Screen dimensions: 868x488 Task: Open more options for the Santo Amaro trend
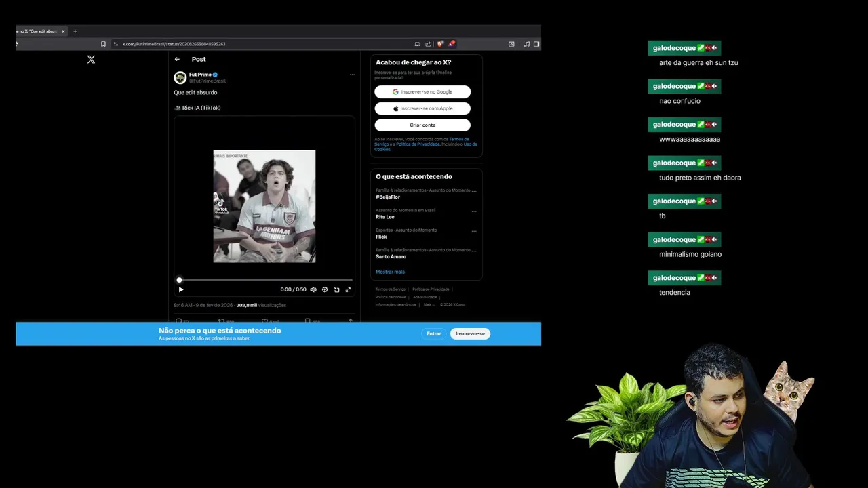474,250
